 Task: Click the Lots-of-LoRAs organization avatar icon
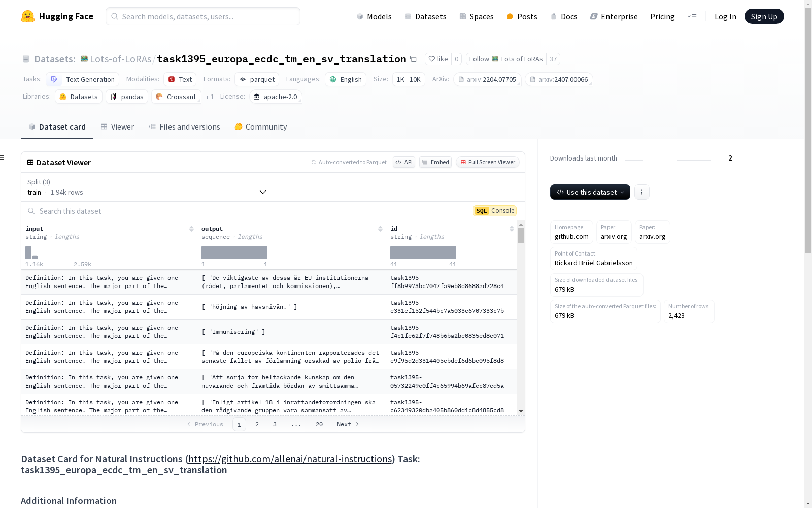(x=84, y=59)
